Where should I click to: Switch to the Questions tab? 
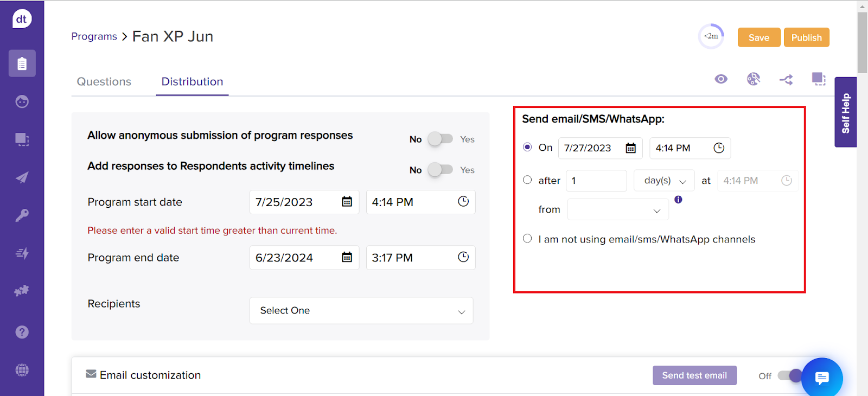[104, 81]
